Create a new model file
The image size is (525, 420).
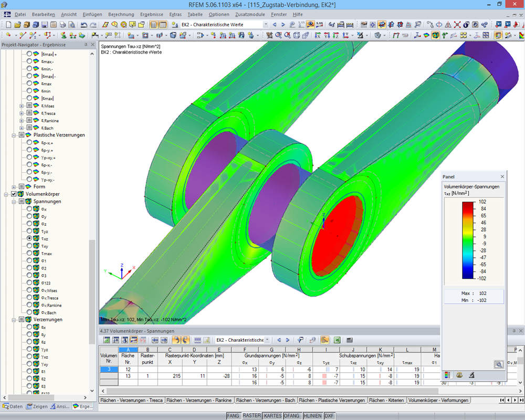[8, 25]
